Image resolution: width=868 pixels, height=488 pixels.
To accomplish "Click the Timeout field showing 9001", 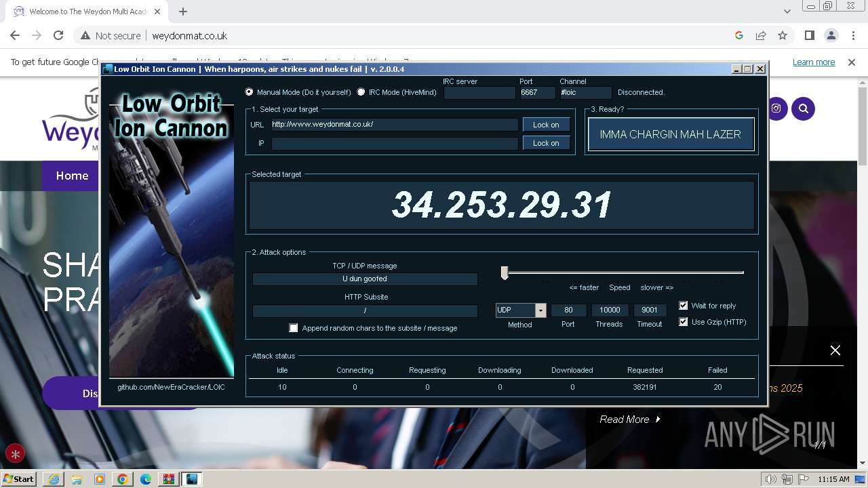I will click(650, 310).
